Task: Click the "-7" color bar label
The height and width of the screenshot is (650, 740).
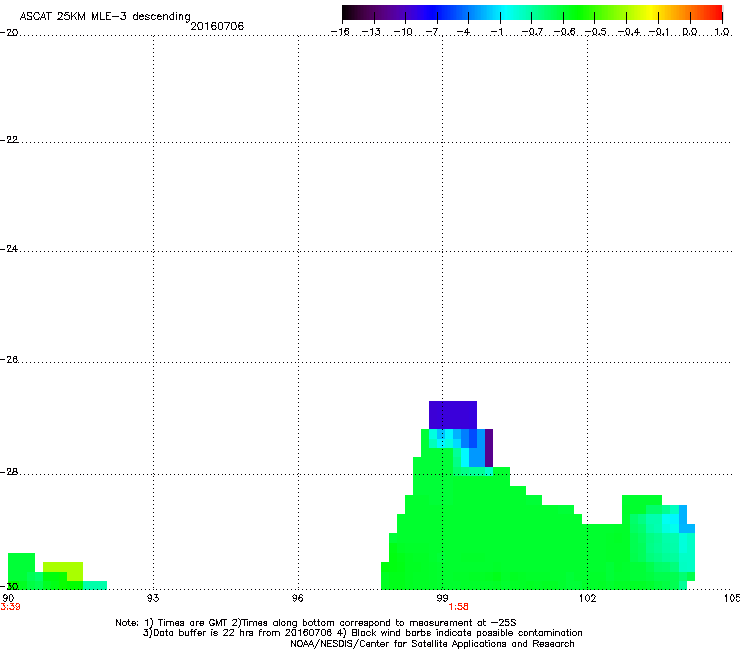Action: tap(432, 32)
